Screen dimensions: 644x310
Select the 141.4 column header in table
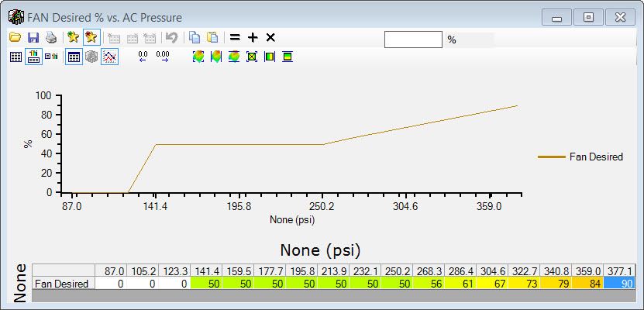click(206, 271)
